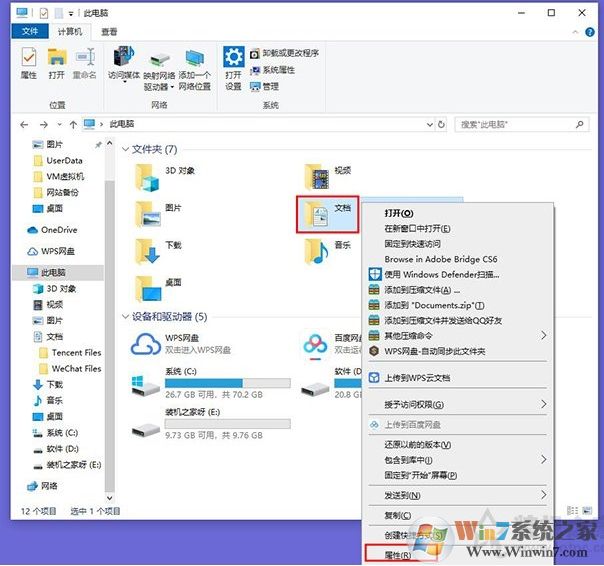Go forward with the right arrow

point(44,124)
